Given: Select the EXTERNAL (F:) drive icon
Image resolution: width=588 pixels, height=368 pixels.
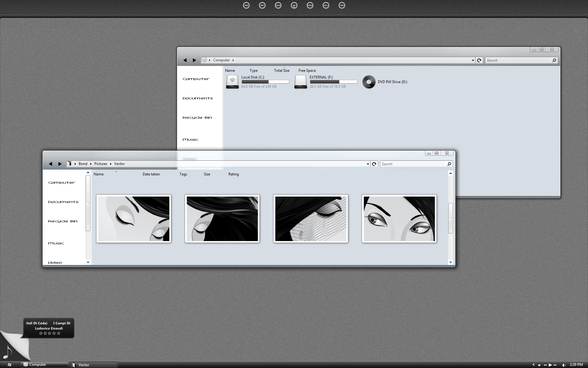Looking at the screenshot, I should [x=300, y=82].
